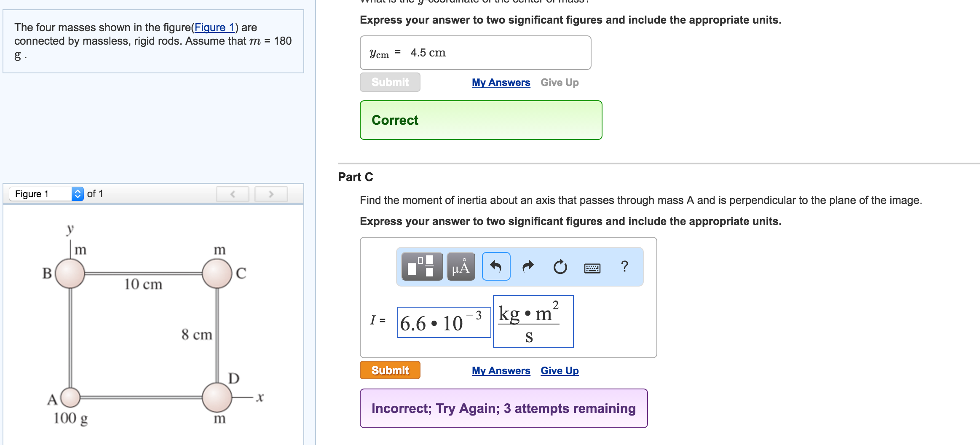Click Give Up under Part C
The width and height of the screenshot is (980, 445).
pyautogui.click(x=559, y=371)
